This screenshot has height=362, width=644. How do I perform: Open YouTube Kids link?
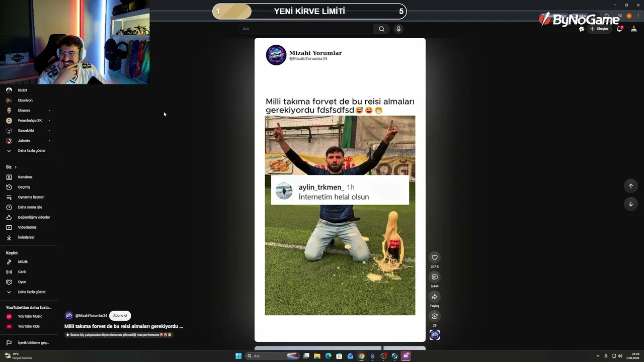tap(29, 326)
